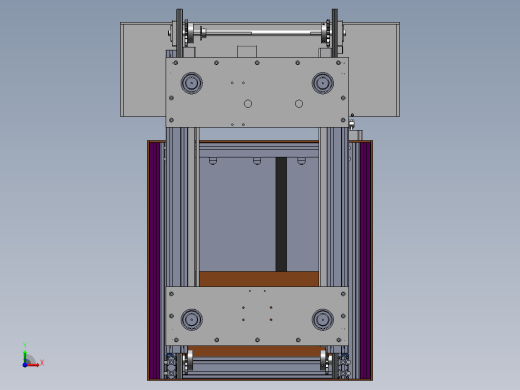Viewport: 520px width, 390px height.
Task: Select the blue origin ball of the triad
Action: [x=25, y=365]
